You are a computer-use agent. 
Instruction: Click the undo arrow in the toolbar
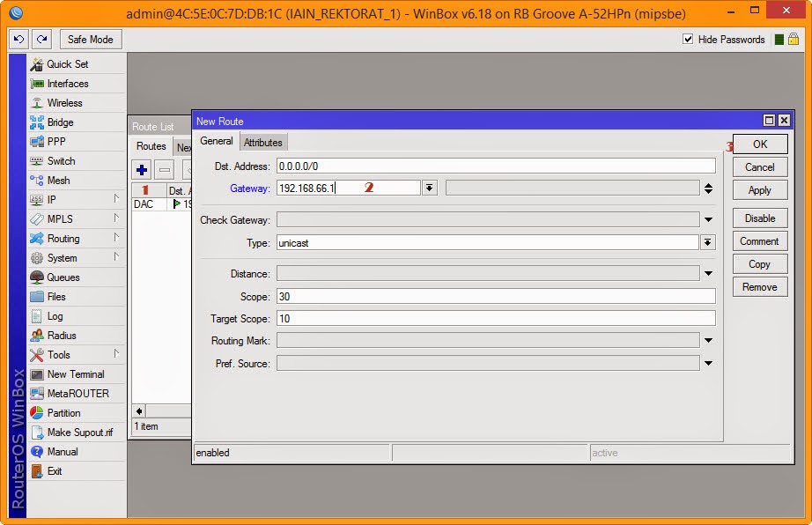tap(19, 39)
